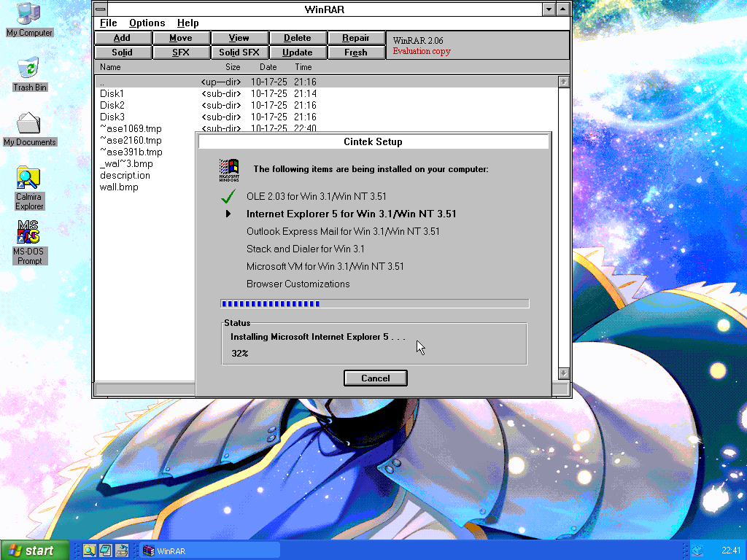Screen dimensions: 747x560
Task: Click the Start button
Action: [34, 551]
